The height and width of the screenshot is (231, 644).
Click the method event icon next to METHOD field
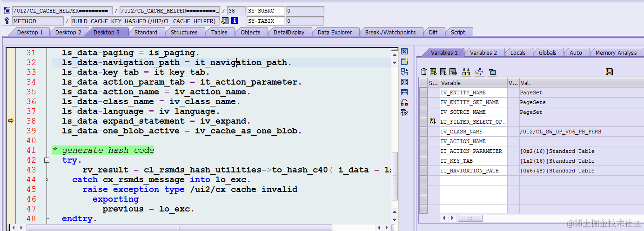click(x=7, y=21)
